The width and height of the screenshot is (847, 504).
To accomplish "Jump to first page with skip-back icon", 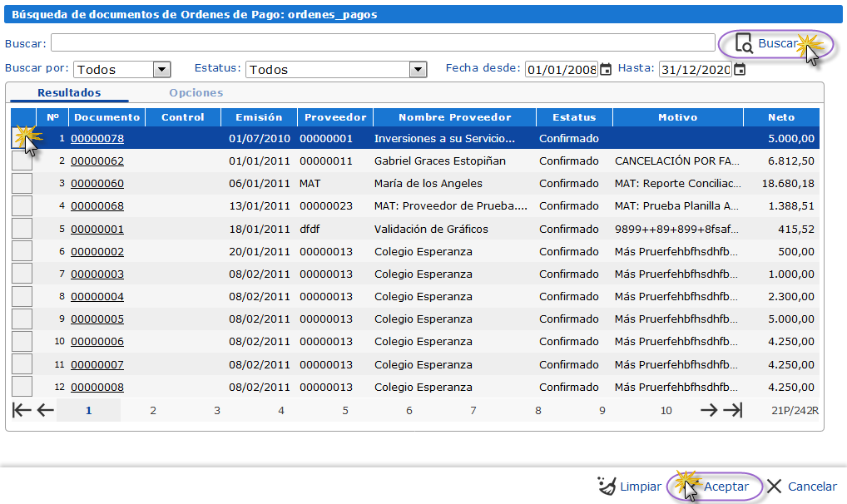I will 21,409.
